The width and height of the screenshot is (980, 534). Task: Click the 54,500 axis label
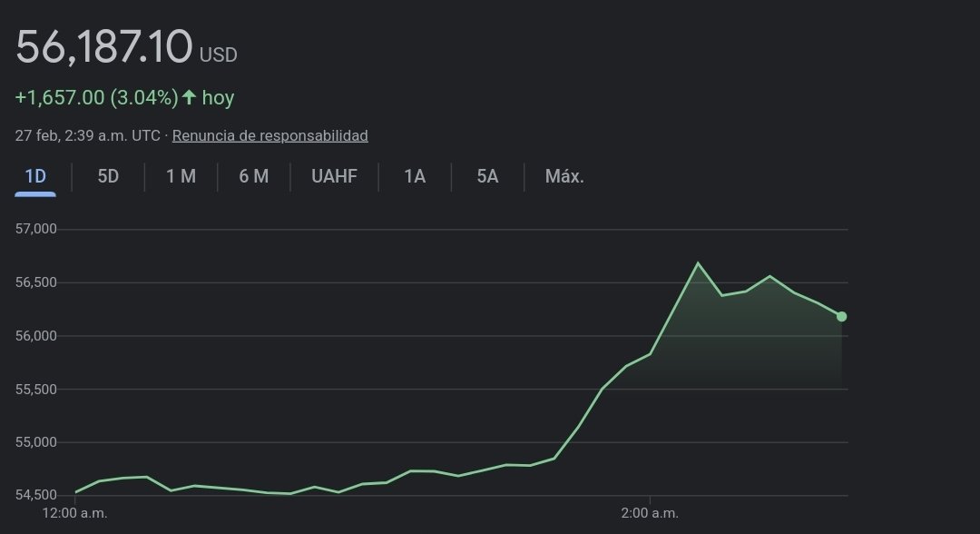point(35,495)
